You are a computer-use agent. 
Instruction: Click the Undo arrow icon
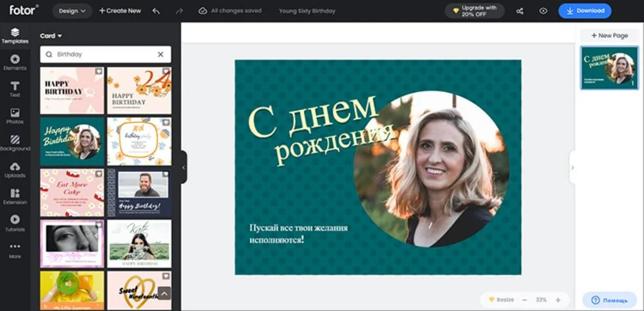pos(156,11)
